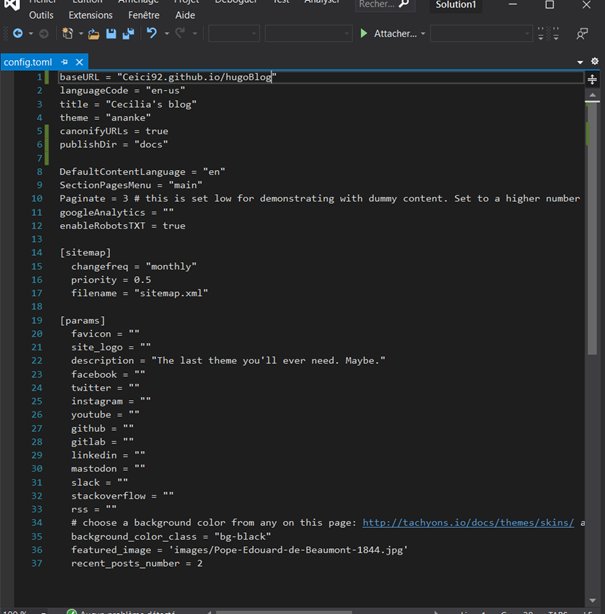Click the Attacher... button
605x614 pixels.
(395, 34)
